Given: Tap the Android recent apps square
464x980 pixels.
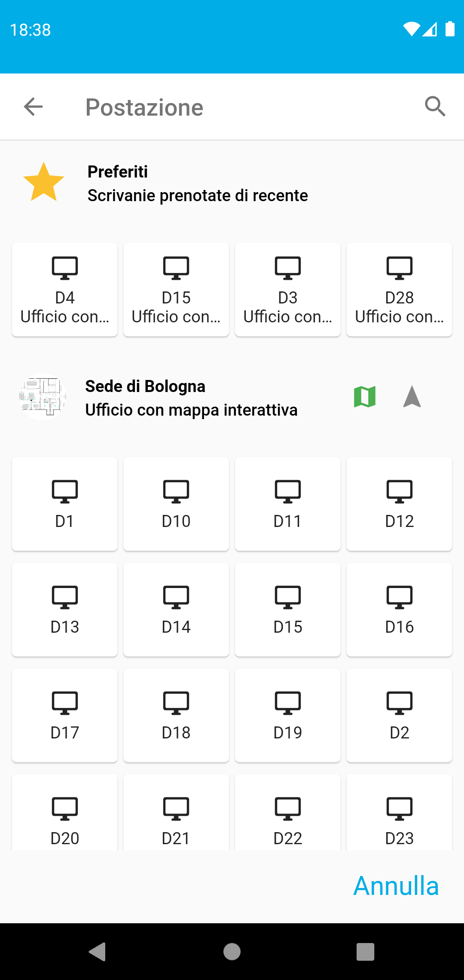Looking at the screenshot, I should click(x=365, y=952).
